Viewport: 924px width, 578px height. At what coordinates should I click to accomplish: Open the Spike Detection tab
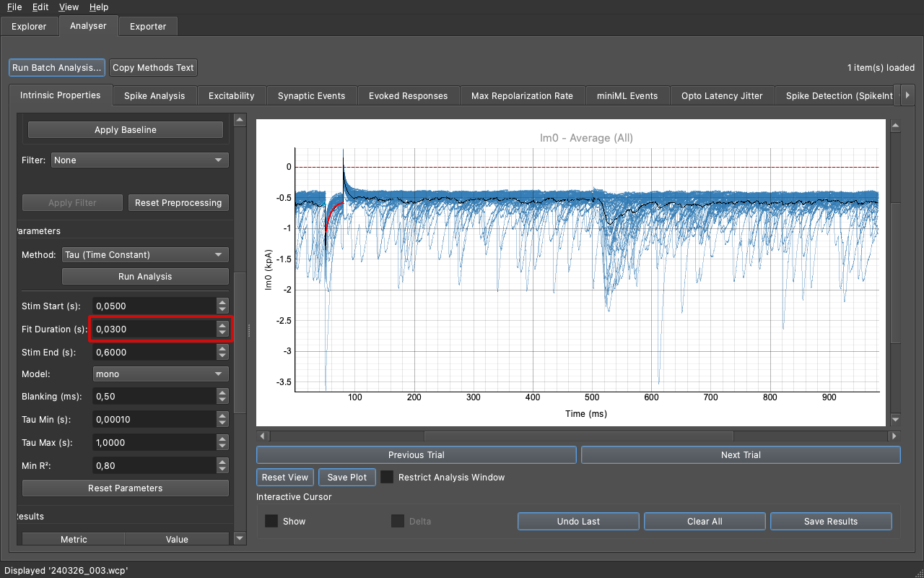tap(836, 95)
